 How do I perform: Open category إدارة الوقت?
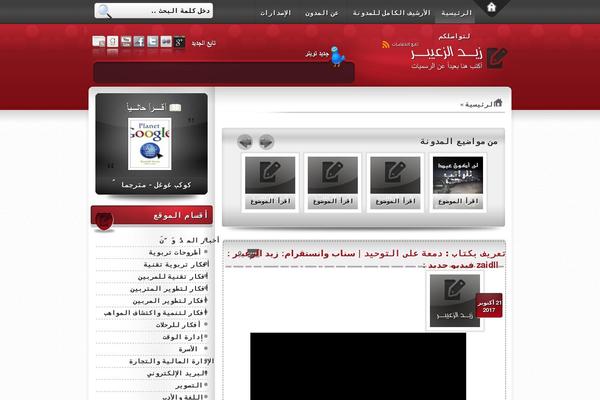click(183, 337)
